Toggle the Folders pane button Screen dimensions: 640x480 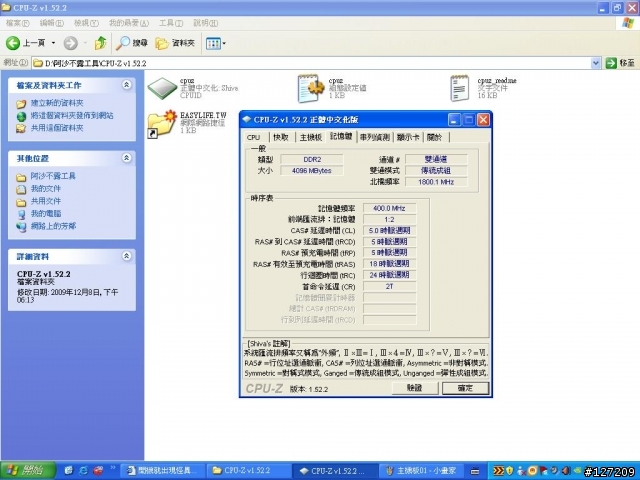tap(175, 43)
